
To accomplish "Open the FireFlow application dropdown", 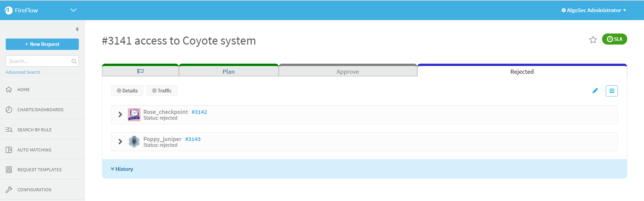I will 73,10.
